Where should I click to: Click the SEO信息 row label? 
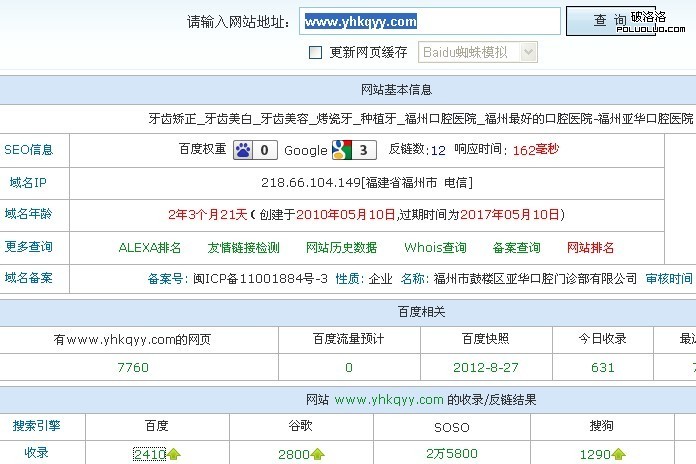[28, 150]
